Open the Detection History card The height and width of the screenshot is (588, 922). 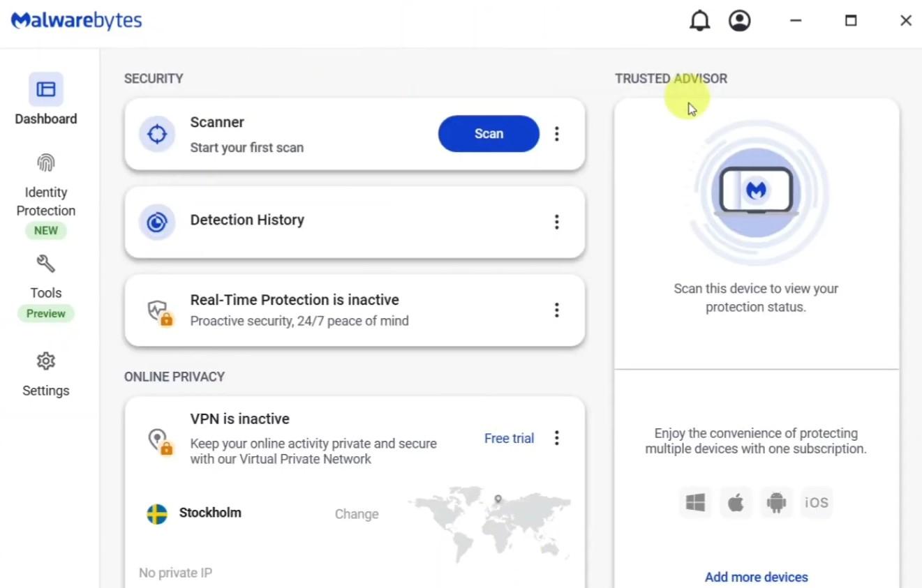pos(355,222)
